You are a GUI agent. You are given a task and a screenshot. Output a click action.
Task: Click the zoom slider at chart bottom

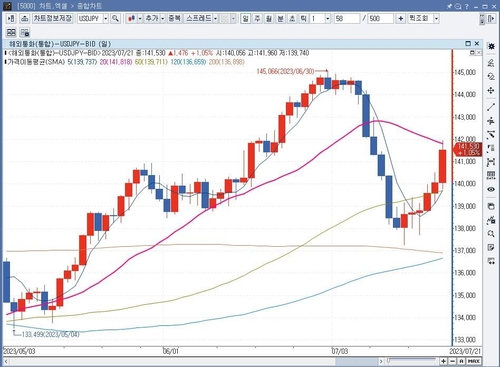(x=411, y=360)
